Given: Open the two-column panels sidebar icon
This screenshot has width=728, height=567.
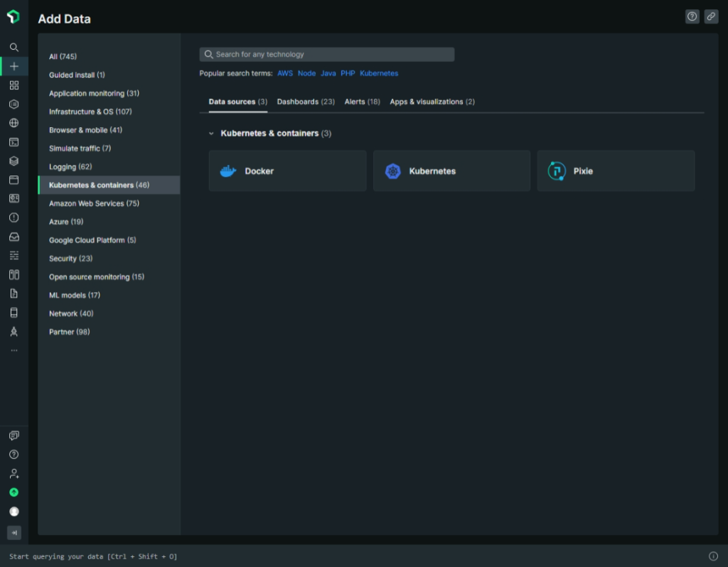Looking at the screenshot, I should tap(14, 275).
